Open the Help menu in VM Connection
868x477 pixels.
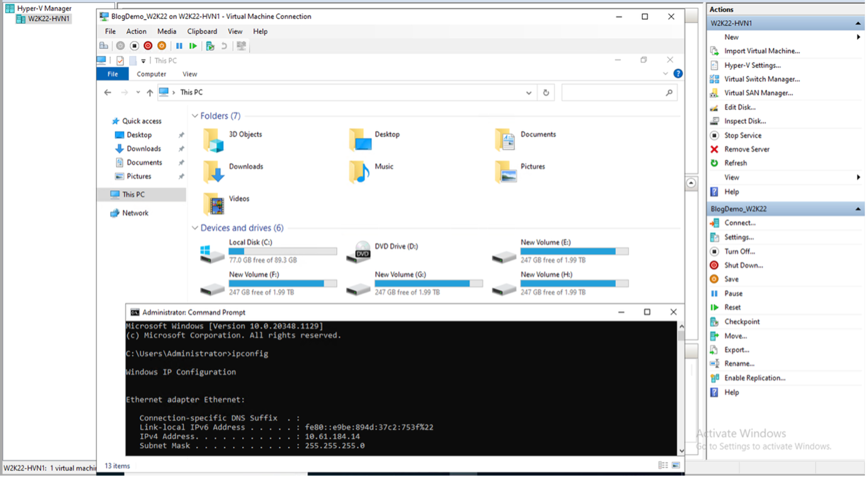[260, 31]
